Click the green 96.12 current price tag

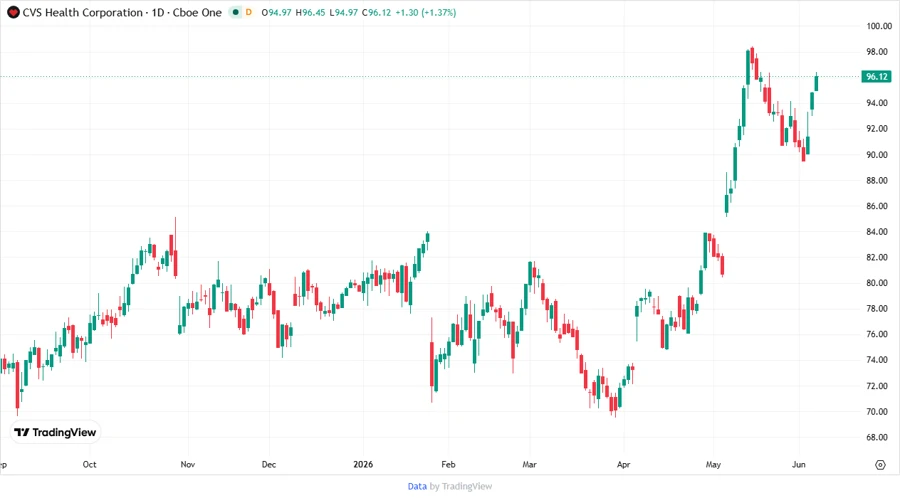tap(876, 76)
